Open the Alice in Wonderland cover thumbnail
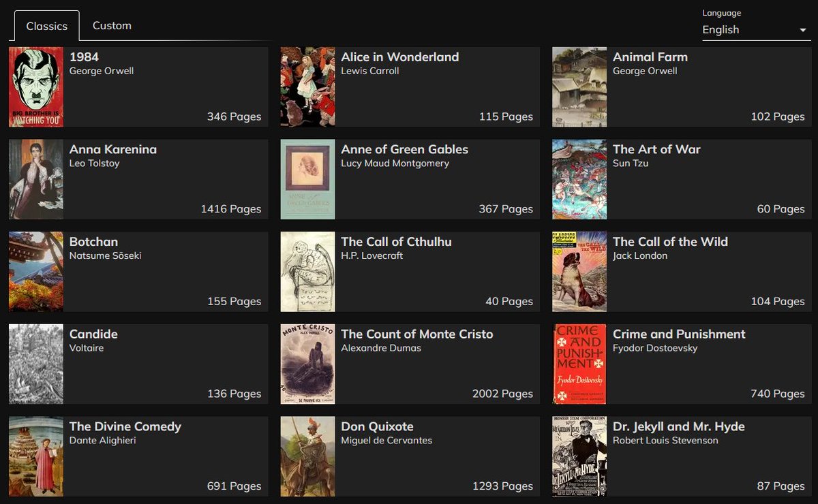This screenshot has width=818, height=504. pos(308,87)
